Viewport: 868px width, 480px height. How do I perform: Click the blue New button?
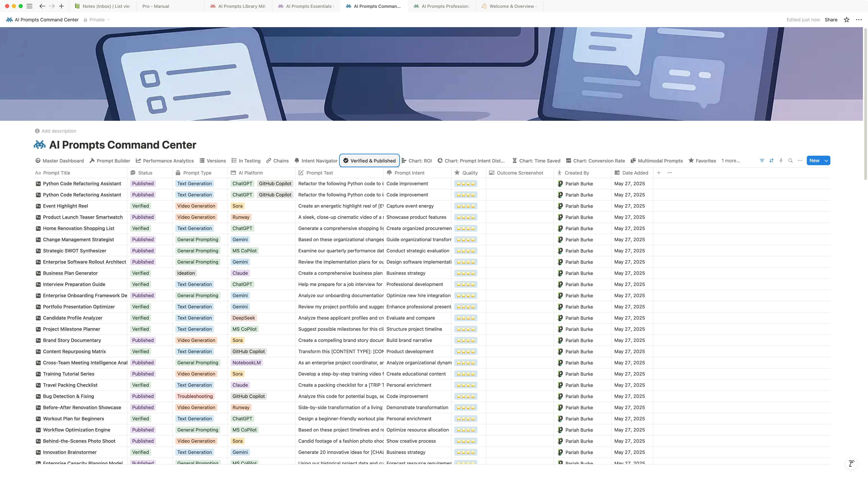[814, 160]
